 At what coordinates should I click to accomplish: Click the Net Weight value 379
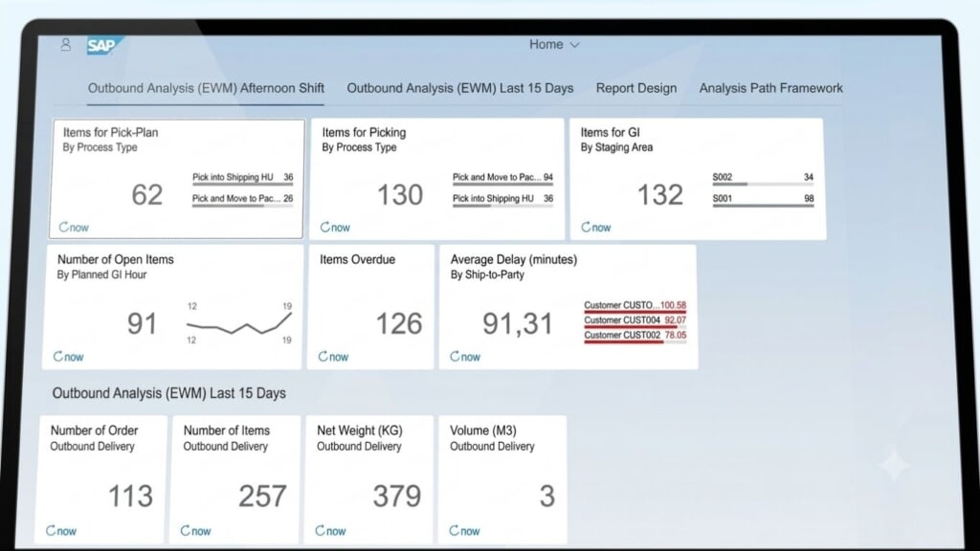pyautogui.click(x=397, y=496)
